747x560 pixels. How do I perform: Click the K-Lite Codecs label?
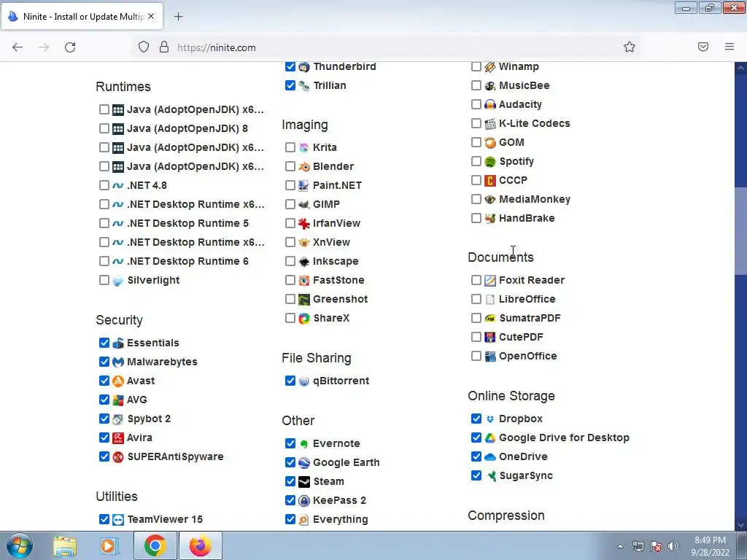pos(535,123)
